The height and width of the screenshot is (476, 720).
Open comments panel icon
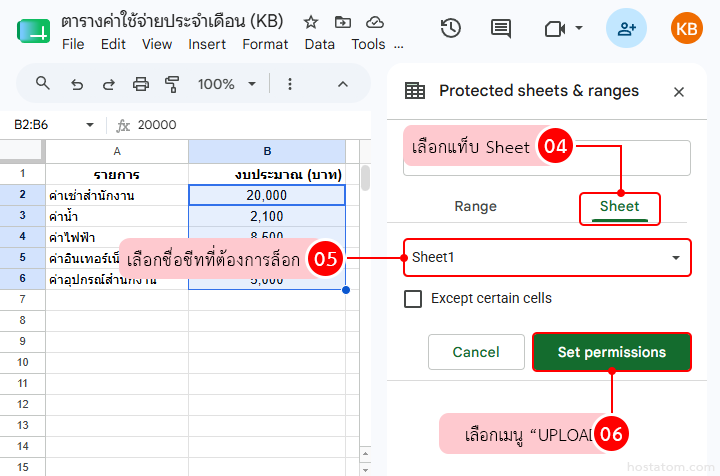501,29
